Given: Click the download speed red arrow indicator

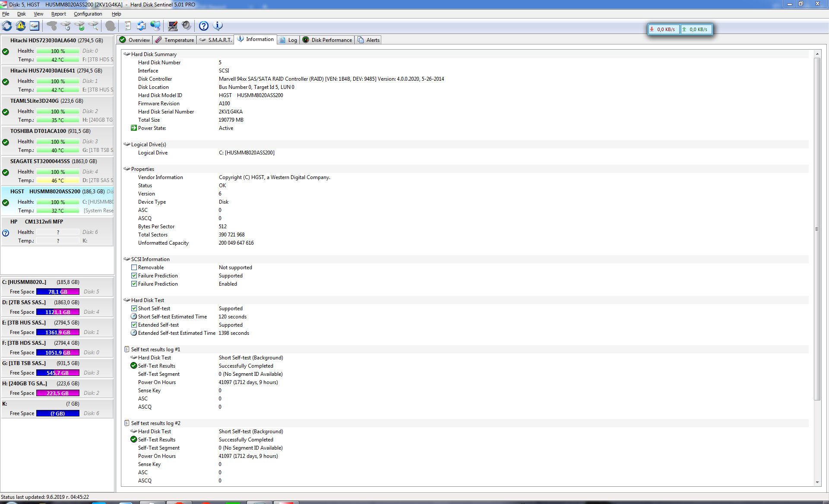Looking at the screenshot, I should click(x=652, y=29).
